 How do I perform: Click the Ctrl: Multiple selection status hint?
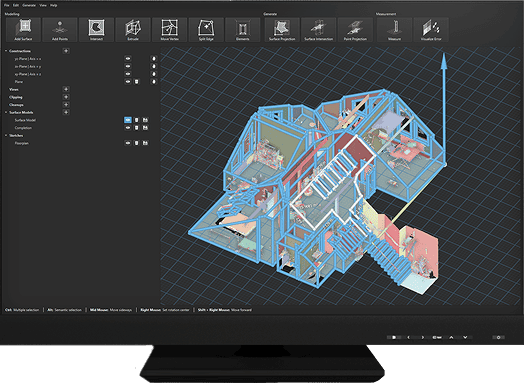click(22, 310)
